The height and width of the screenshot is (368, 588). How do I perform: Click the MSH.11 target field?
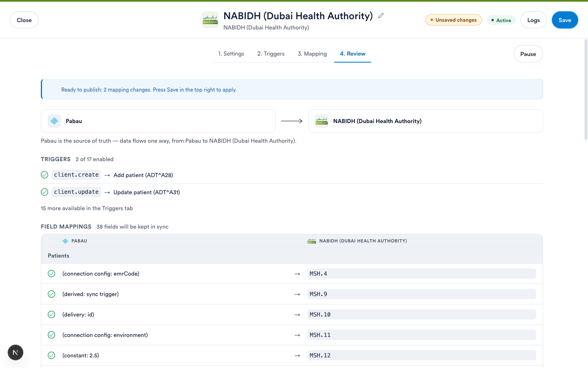pyautogui.click(x=422, y=335)
